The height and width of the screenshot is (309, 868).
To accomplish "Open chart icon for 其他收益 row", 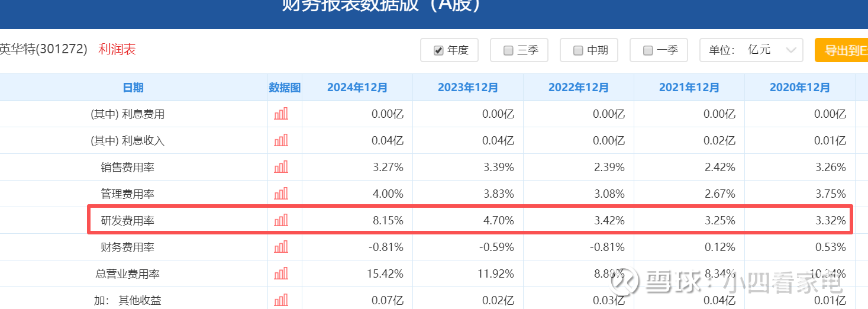I will (x=281, y=300).
